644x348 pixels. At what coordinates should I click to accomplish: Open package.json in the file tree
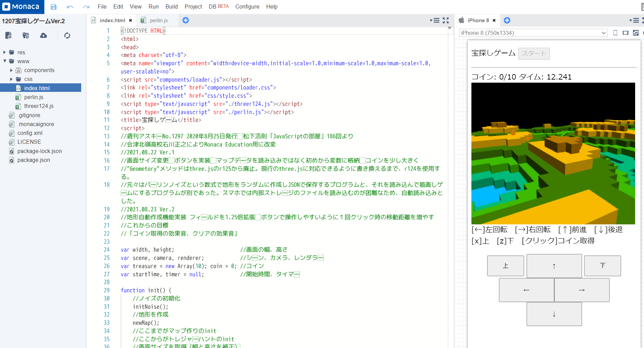33,160
